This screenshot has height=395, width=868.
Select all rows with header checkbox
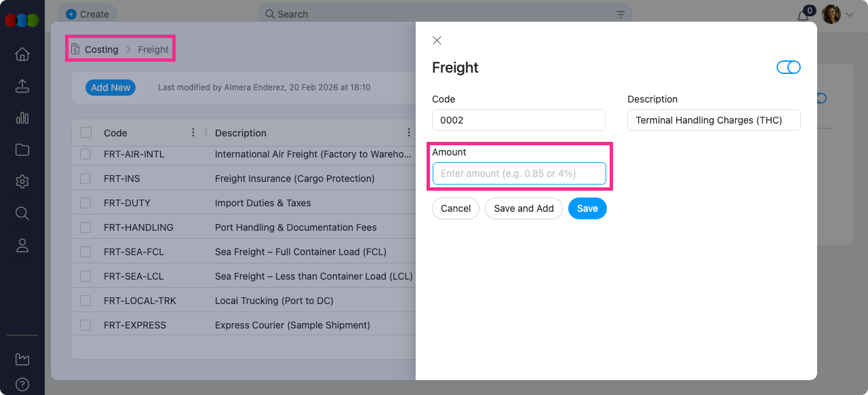click(86, 133)
